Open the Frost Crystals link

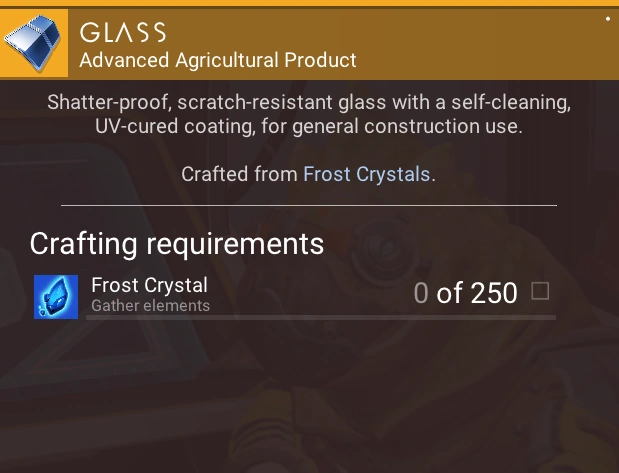click(x=367, y=174)
